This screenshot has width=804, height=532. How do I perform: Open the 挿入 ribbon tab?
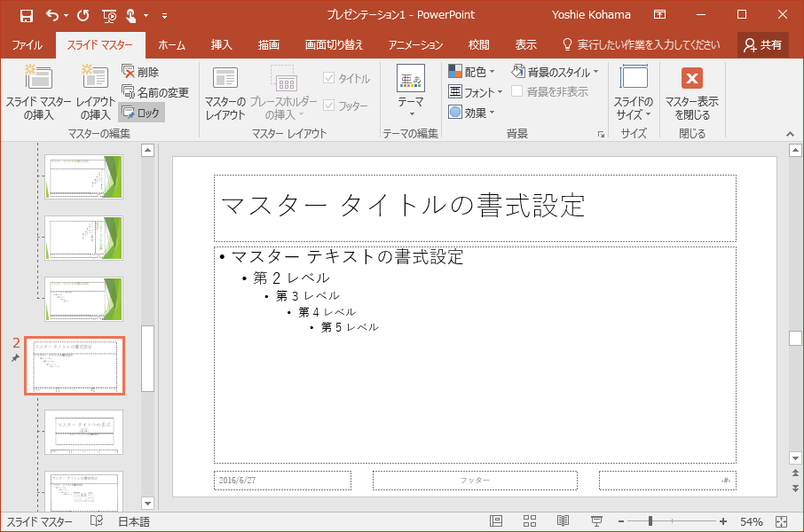click(x=222, y=45)
